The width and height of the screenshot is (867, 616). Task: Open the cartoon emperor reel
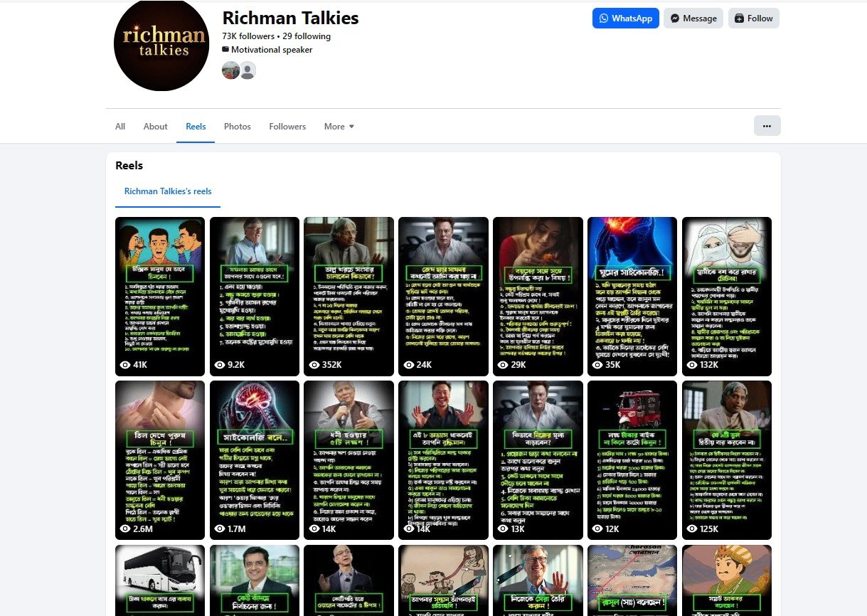pos(727,580)
